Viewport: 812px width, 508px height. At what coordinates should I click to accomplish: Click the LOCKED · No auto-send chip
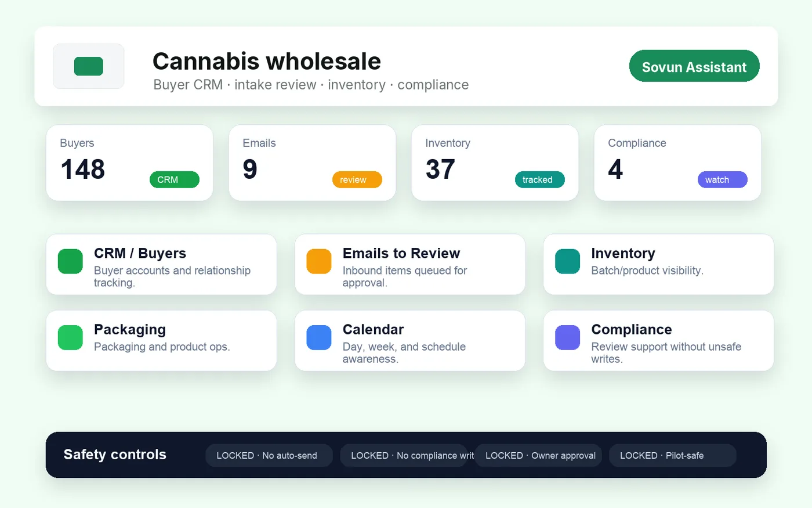point(269,456)
